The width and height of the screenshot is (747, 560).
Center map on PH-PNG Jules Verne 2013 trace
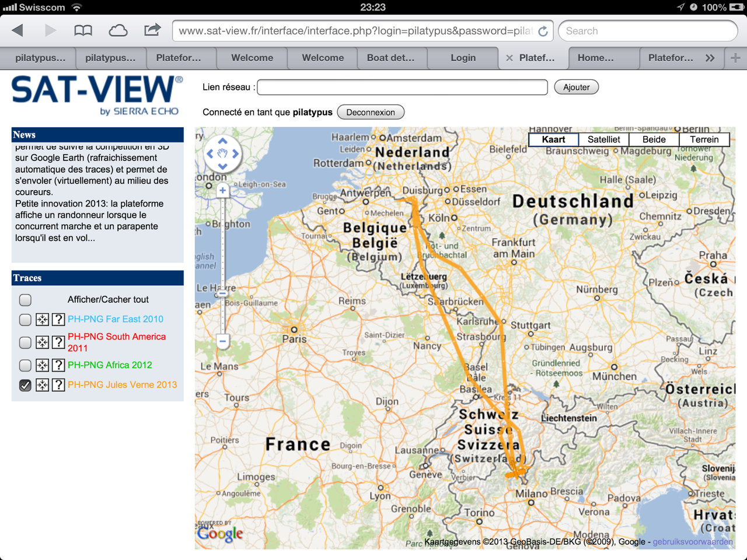click(42, 385)
